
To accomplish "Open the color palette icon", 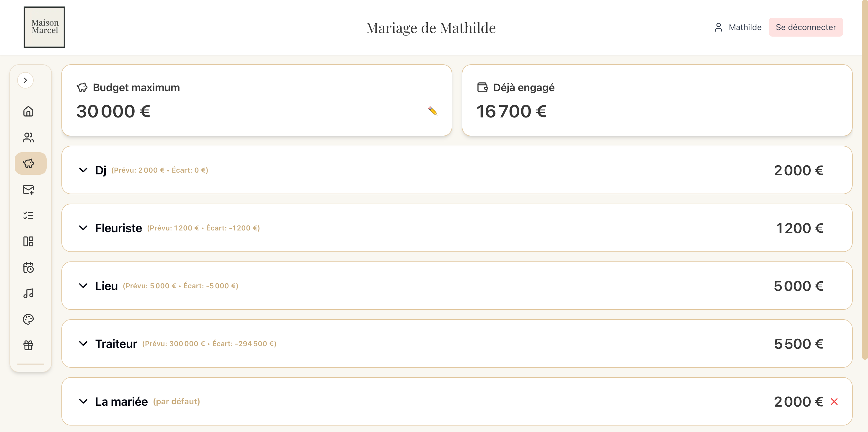I will pos(28,319).
